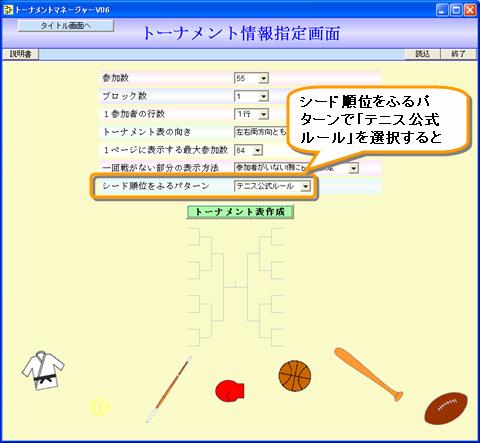Click the orange basketball icon

coord(295,376)
